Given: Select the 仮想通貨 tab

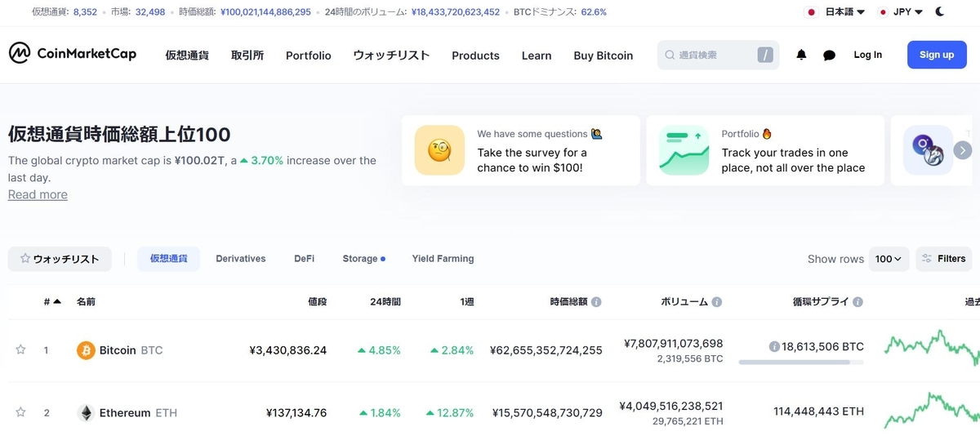Looking at the screenshot, I should click(x=168, y=259).
